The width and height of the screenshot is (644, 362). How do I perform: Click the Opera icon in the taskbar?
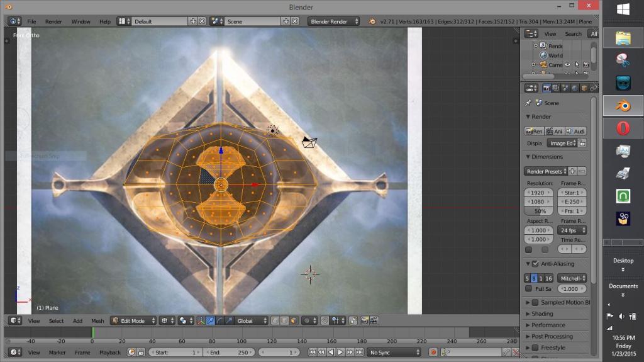pyautogui.click(x=623, y=128)
